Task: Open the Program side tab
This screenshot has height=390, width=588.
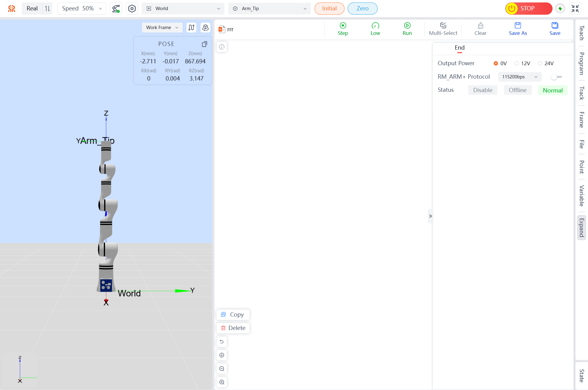Action: [x=581, y=64]
